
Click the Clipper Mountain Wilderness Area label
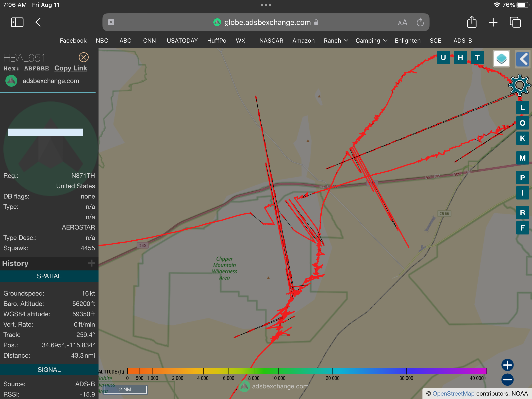coord(225,268)
